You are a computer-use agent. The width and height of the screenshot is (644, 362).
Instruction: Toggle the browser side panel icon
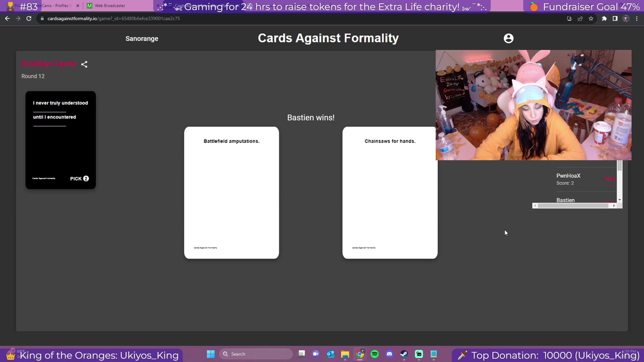[615, 18]
